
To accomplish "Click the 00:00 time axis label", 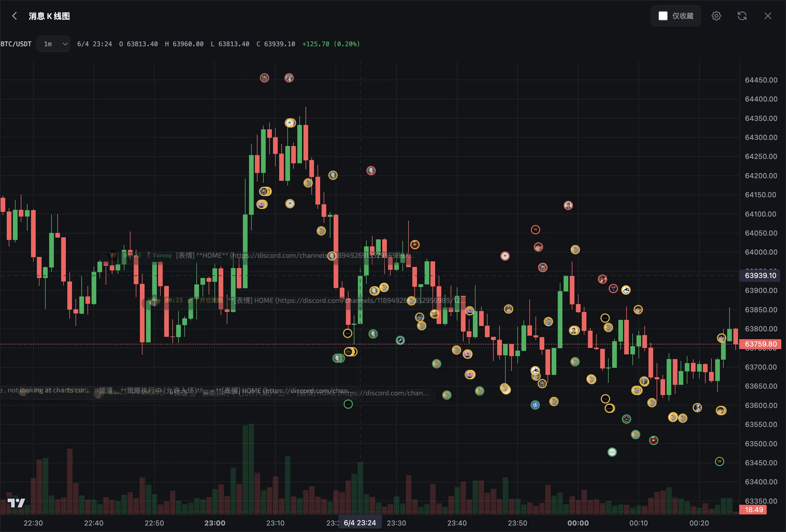I will point(578,523).
